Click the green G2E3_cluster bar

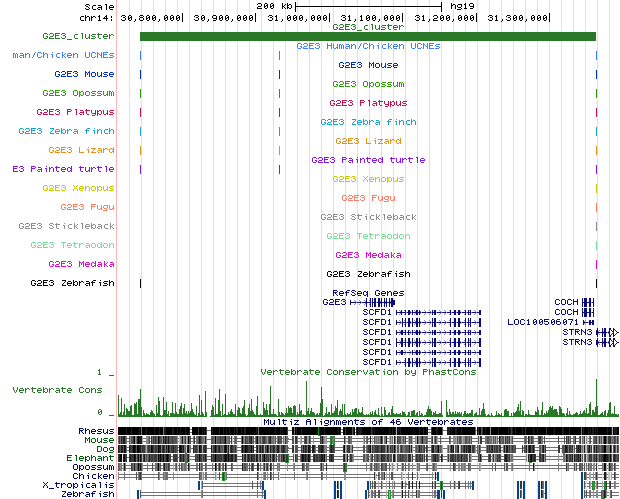tap(367, 37)
